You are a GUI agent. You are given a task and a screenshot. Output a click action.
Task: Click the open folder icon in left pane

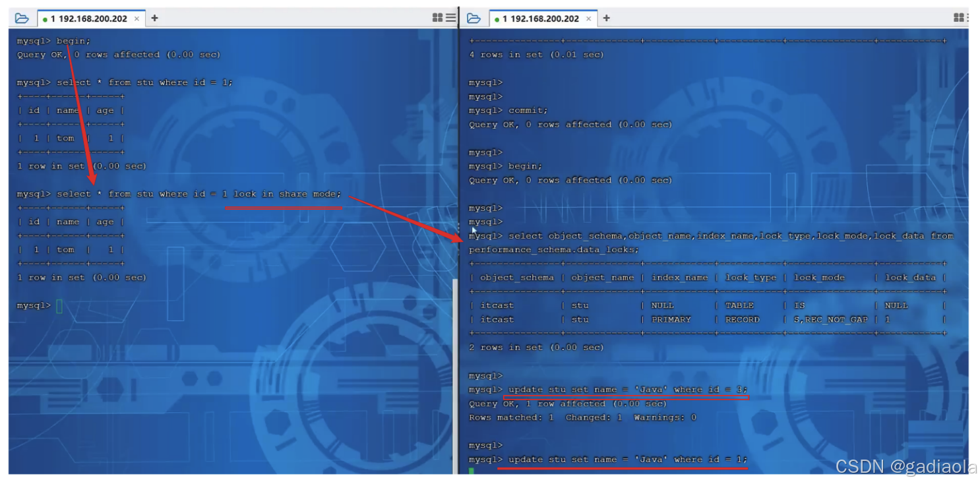(x=22, y=18)
